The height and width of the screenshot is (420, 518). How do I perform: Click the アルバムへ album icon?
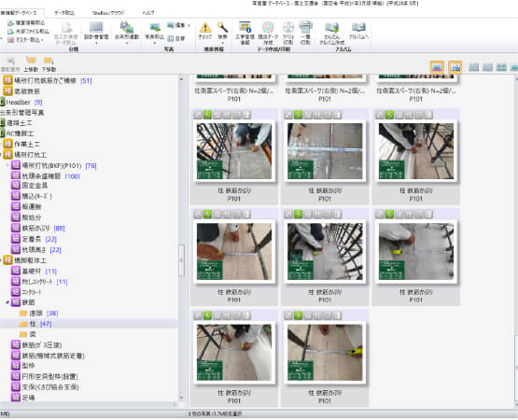pyautogui.click(x=358, y=31)
